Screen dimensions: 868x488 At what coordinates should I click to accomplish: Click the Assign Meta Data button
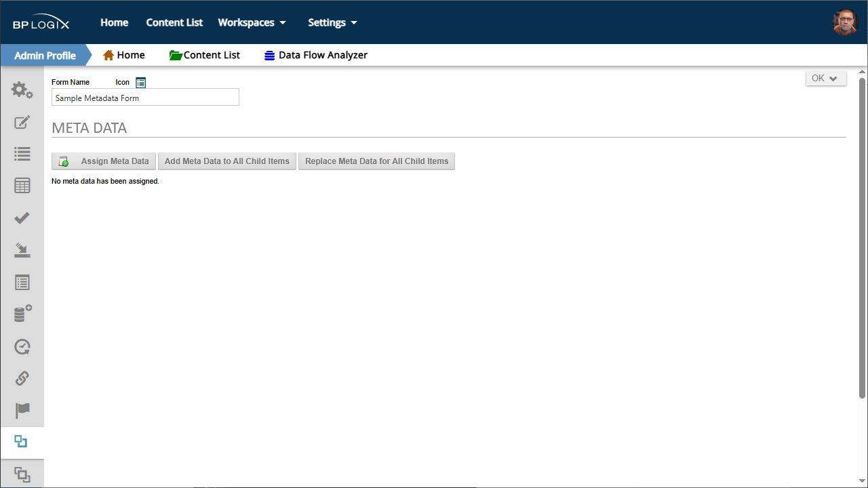[104, 161]
